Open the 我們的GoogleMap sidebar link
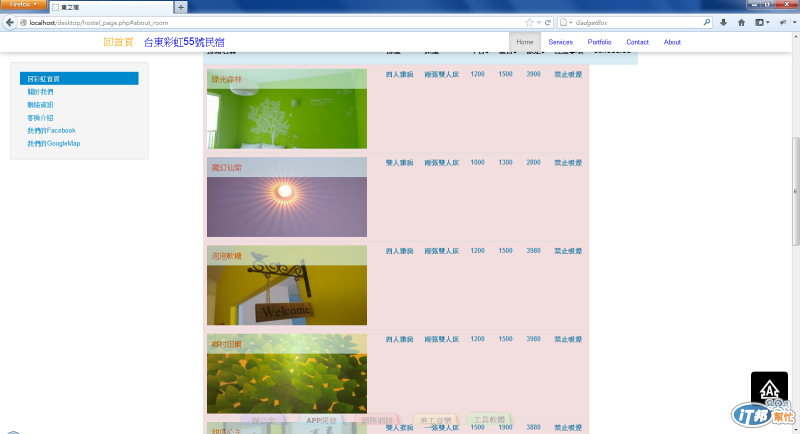The height and width of the screenshot is (434, 800). coord(54,143)
